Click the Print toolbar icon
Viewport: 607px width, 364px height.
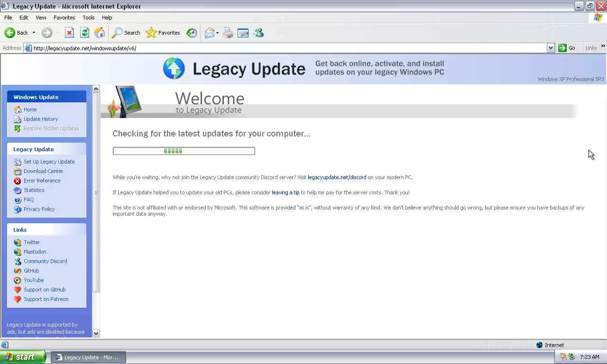click(228, 33)
